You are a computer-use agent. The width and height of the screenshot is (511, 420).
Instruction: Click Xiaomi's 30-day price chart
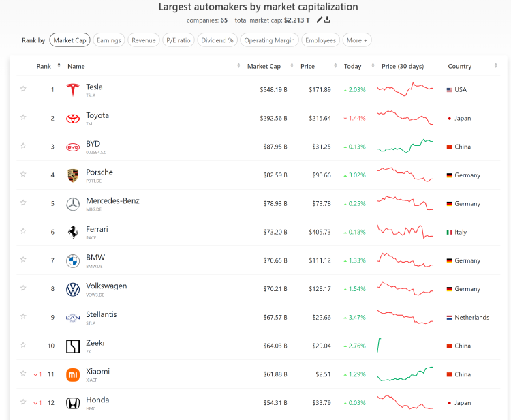[x=405, y=374]
